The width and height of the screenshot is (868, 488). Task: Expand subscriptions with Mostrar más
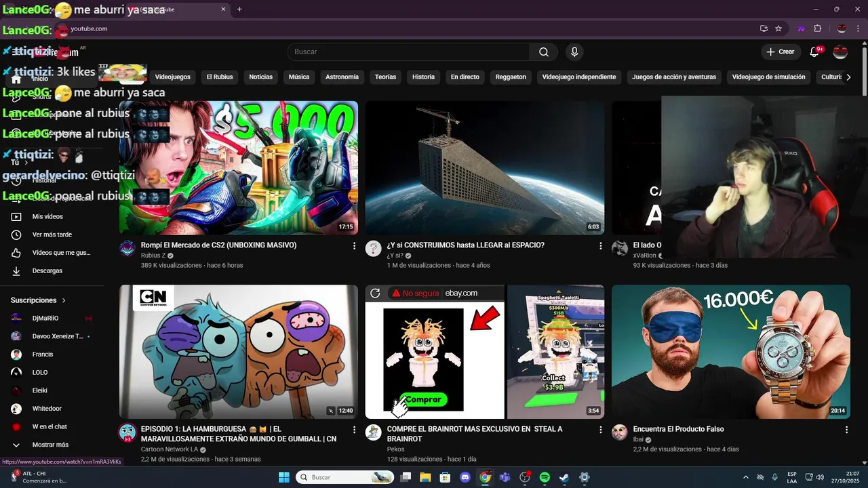click(52, 445)
